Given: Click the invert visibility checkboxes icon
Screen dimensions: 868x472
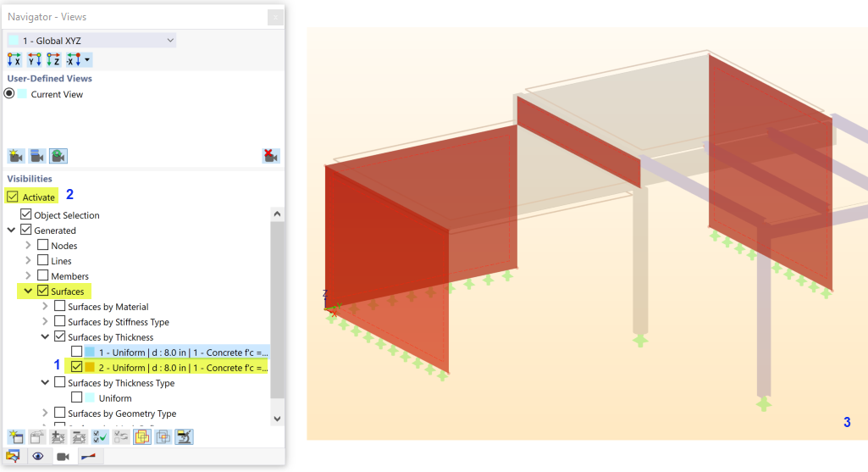Looking at the screenshot, I should (x=121, y=437).
